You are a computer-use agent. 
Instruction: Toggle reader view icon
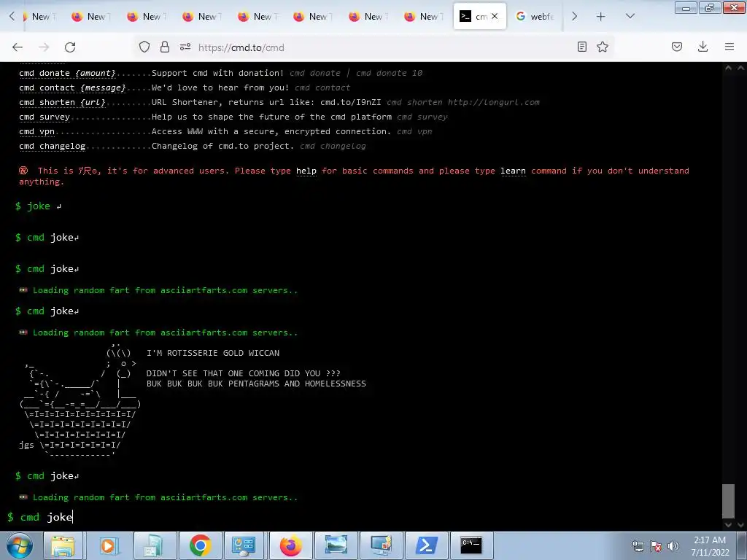click(581, 47)
